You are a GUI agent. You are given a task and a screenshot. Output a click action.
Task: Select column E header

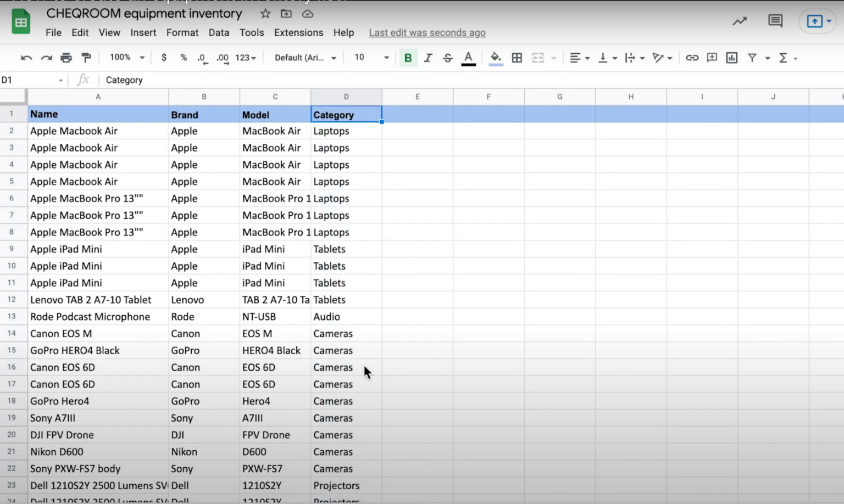click(x=418, y=97)
